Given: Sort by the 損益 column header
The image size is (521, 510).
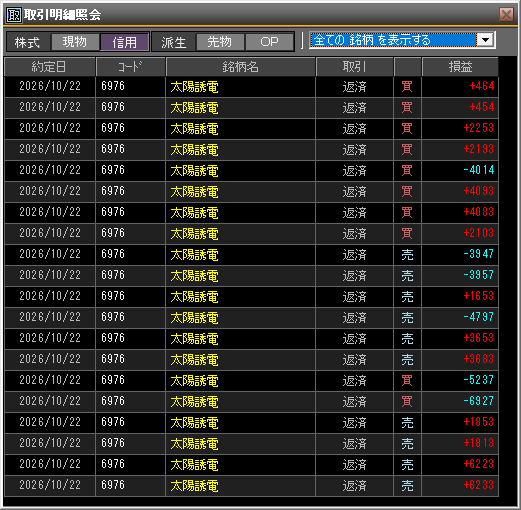Looking at the screenshot, I should [460, 67].
